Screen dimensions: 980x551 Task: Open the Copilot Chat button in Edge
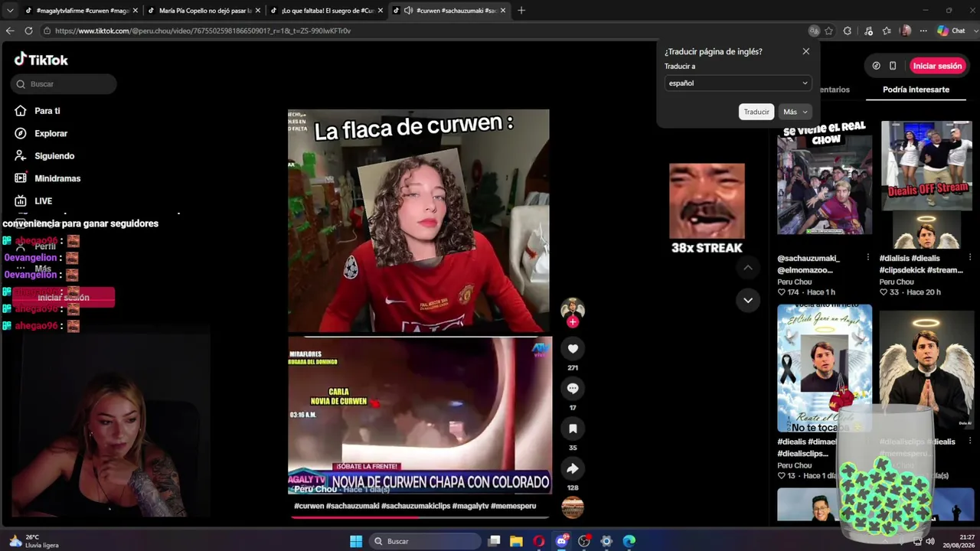click(951, 31)
